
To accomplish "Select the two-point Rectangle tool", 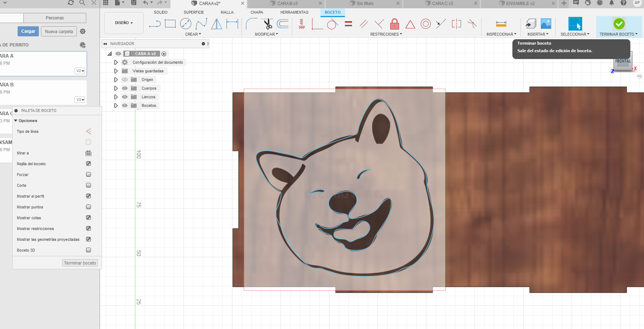I will [170, 24].
